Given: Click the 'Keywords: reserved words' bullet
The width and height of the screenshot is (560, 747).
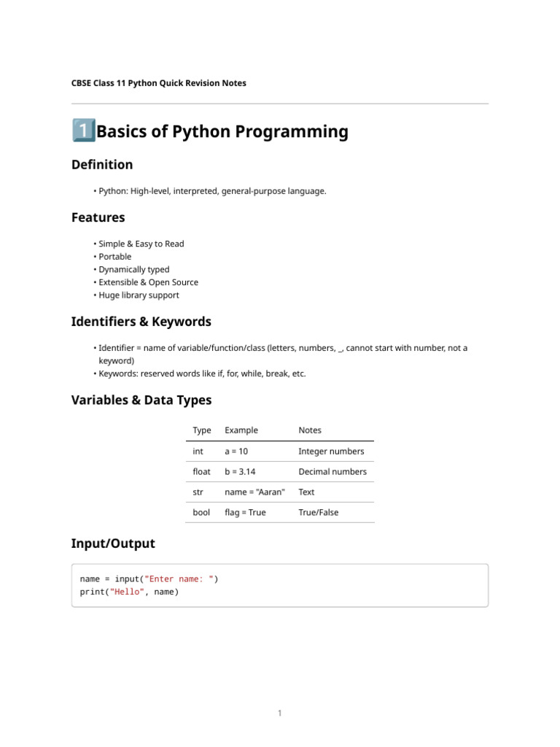Looking at the screenshot, I should (202, 374).
